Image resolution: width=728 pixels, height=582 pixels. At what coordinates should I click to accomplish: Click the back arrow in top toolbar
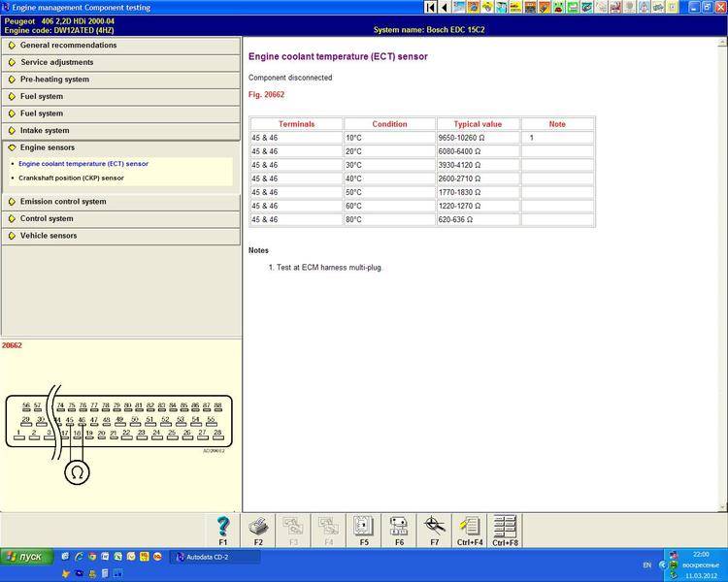coord(445,7)
